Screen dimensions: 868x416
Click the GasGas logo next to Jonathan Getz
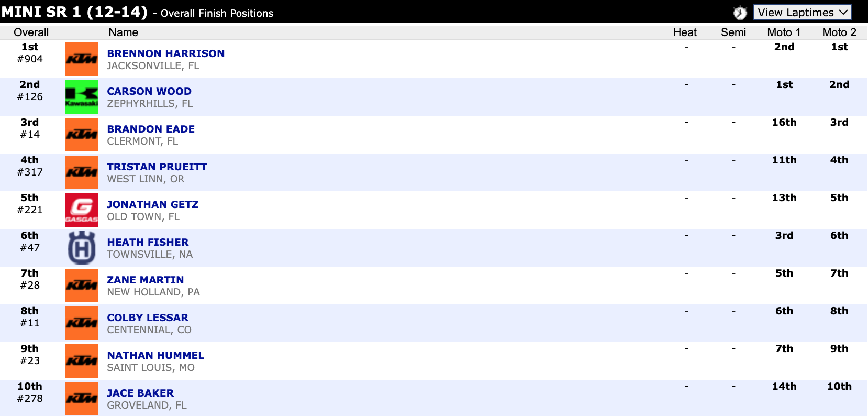(82, 210)
